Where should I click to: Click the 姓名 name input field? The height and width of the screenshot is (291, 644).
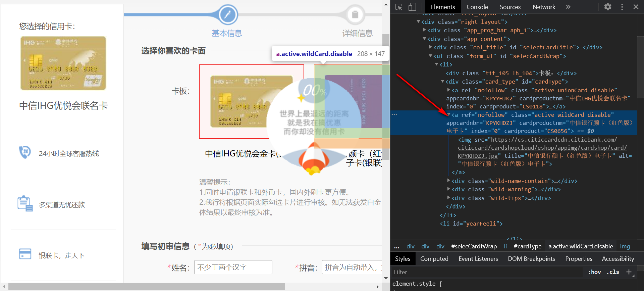click(x=233, y=267)
